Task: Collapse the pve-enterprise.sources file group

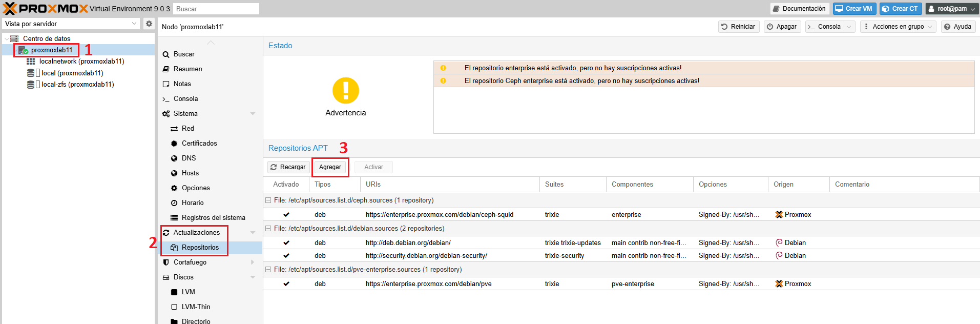Action: [268, 270]
